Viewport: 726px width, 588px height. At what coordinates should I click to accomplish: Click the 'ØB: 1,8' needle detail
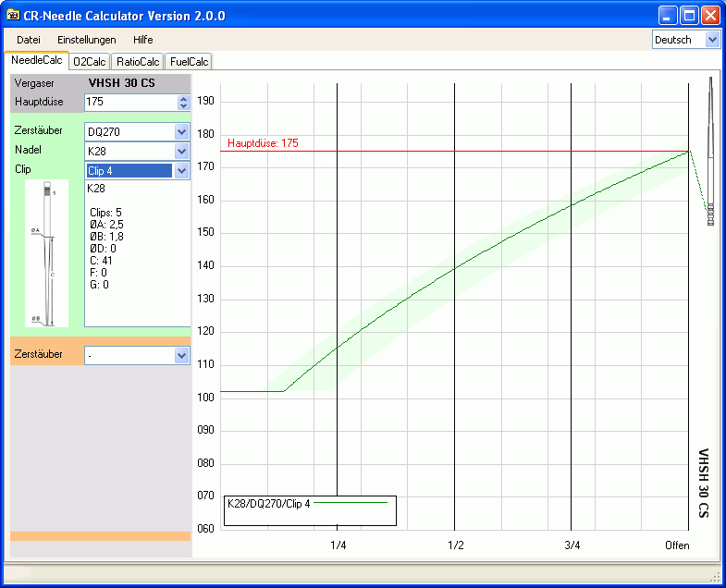click(106, 237)
